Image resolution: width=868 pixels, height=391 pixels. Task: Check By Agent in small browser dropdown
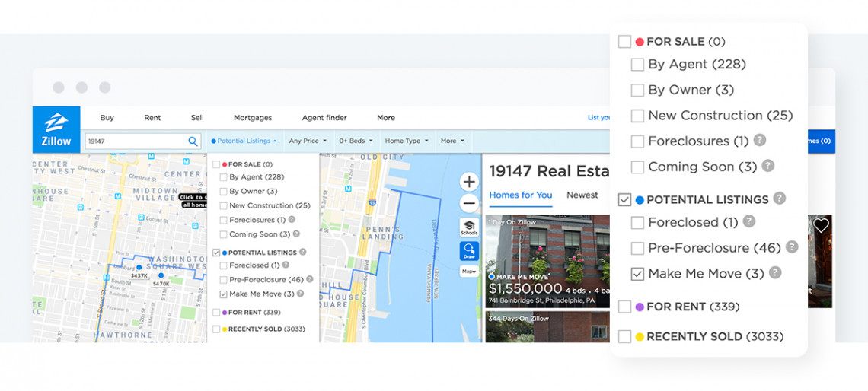tap(223, 177)
